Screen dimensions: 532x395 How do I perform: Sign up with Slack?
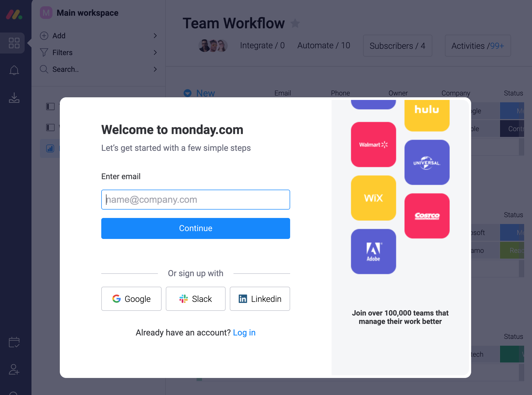(x=195, y=299)
